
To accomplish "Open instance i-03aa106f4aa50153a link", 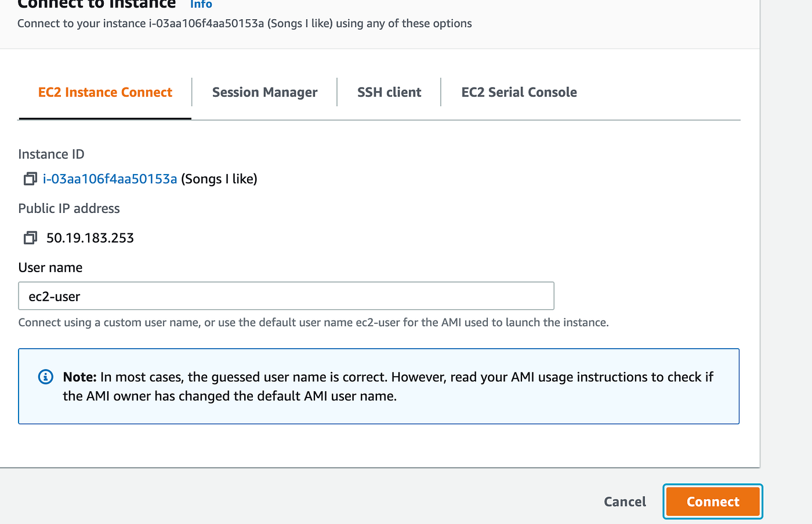I will pos(110,179).
